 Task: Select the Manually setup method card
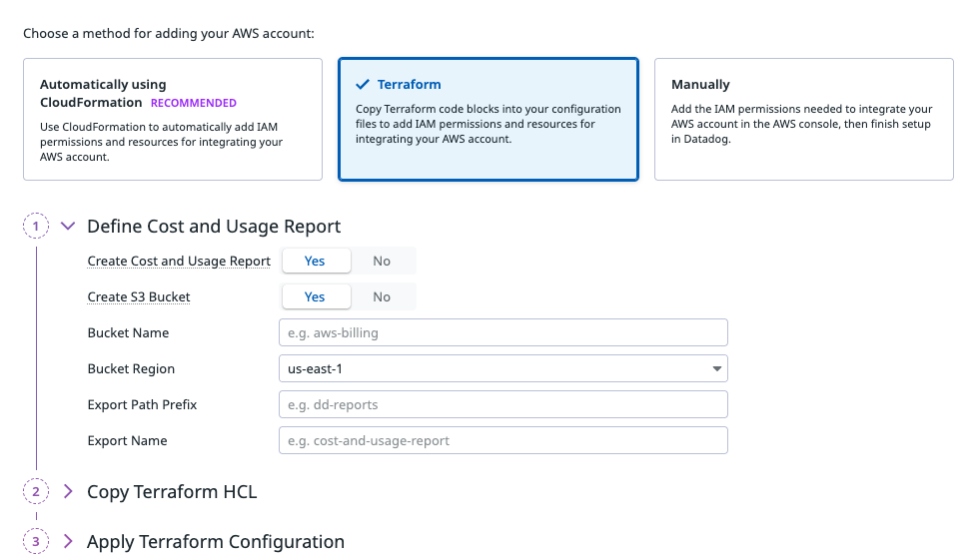pos(803,119)
